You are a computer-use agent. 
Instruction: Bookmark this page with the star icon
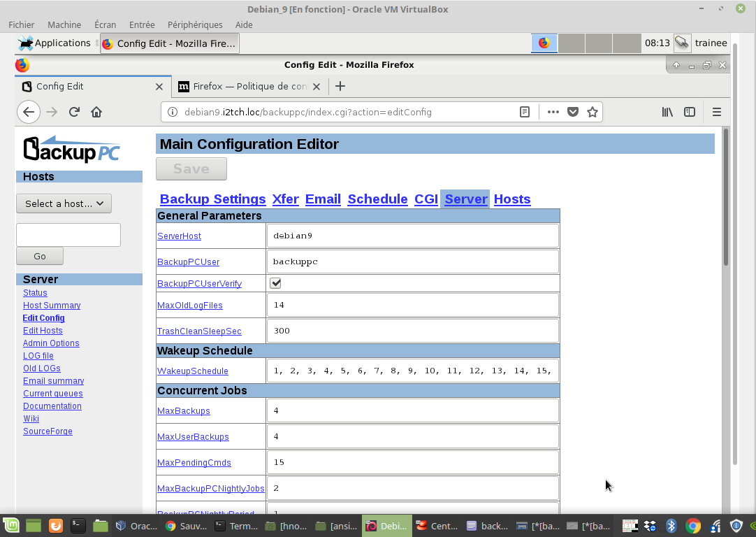click(x=593, y=112)
